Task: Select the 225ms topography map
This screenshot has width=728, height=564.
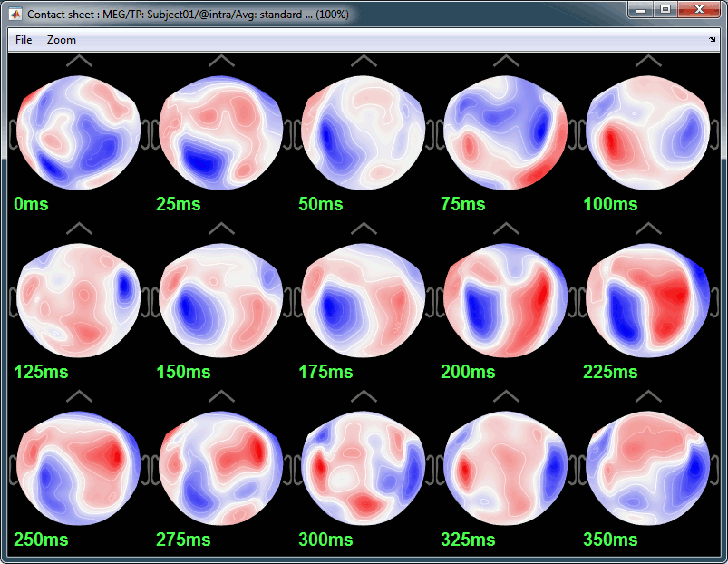Action: tap(648, 300)
